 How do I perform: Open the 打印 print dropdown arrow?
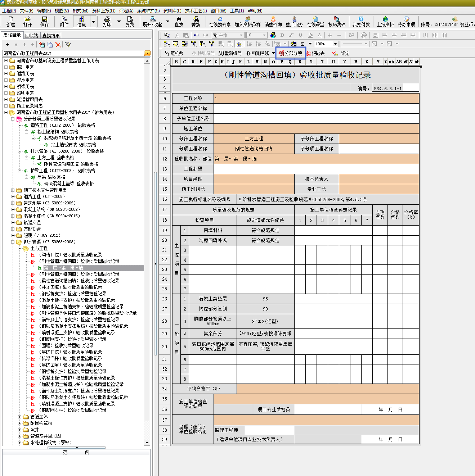click(119, 22)
